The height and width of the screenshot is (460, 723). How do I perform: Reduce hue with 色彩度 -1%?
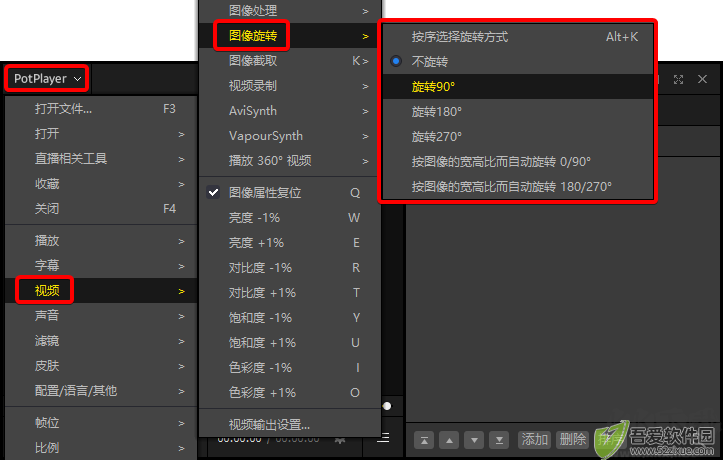pos(290,367)
